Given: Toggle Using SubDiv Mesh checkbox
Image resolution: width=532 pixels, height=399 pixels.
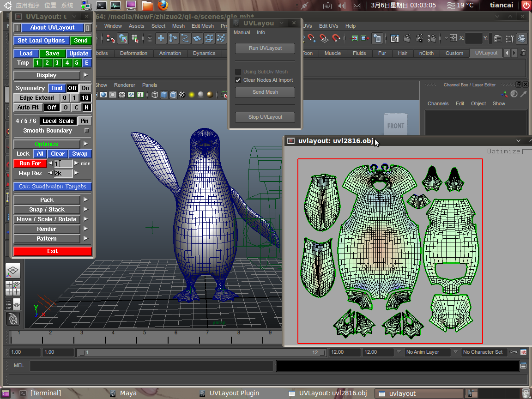Looking at the screenshot, I should (x=238, y=72).
